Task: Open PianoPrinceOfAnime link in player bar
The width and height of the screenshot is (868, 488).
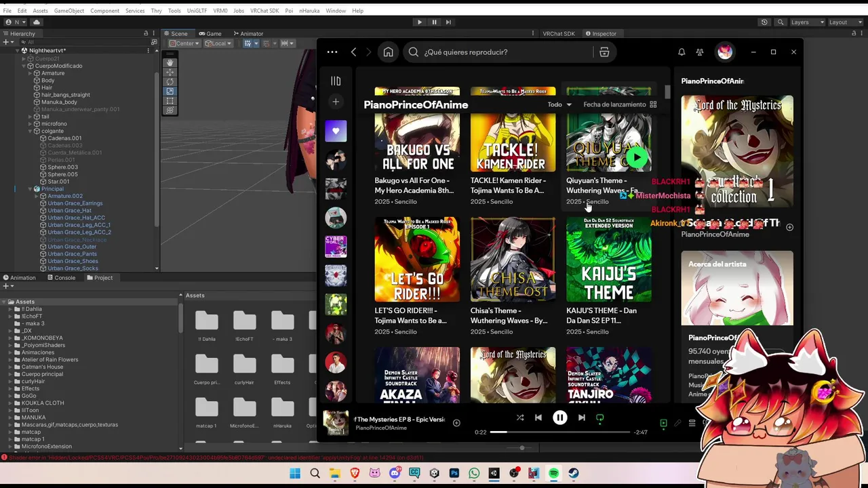Action: click(x=381, y=428)
